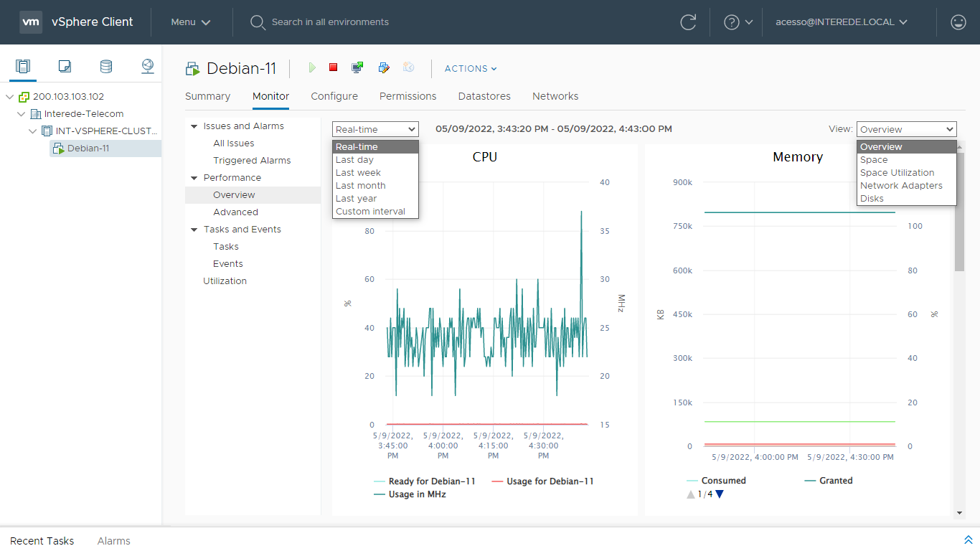
Task: Power on the Debian-11 virtual machine
Action: (x=312, y=67)
